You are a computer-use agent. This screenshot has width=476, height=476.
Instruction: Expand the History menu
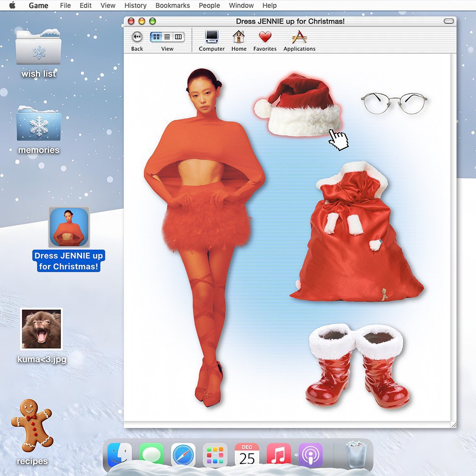[135, 5]
